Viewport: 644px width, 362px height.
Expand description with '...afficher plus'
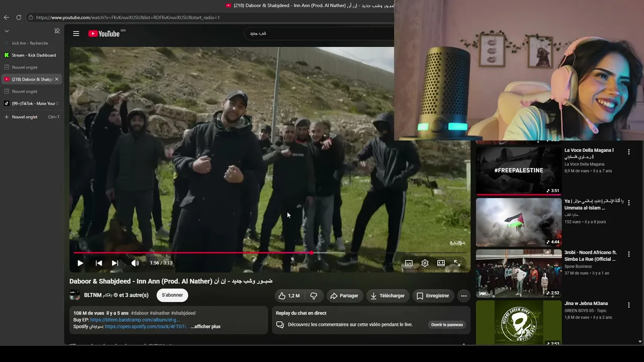point(205,326)
